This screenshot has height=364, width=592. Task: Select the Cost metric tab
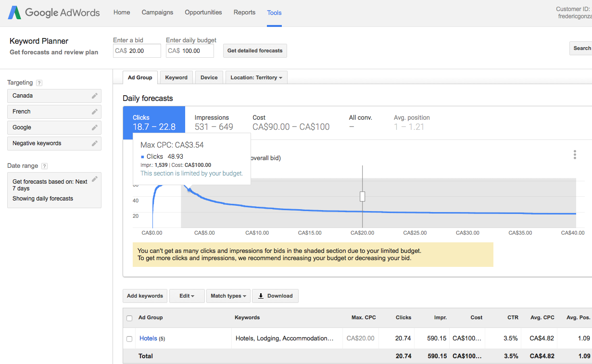tap(291, 123)
